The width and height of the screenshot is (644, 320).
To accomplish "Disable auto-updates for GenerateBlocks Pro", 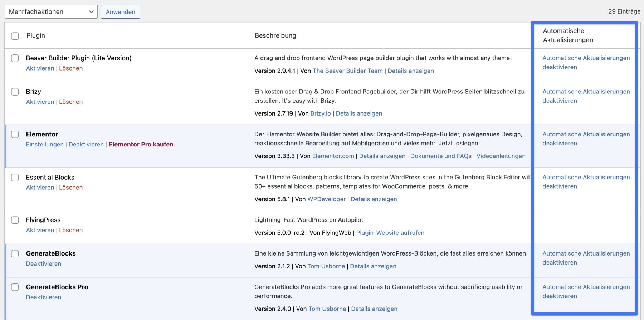I will [586, 292].
